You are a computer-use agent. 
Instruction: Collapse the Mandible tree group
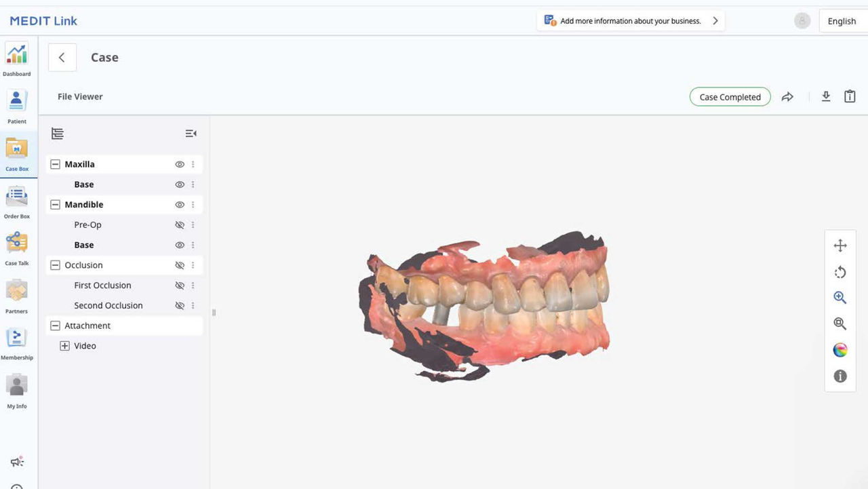56,205
